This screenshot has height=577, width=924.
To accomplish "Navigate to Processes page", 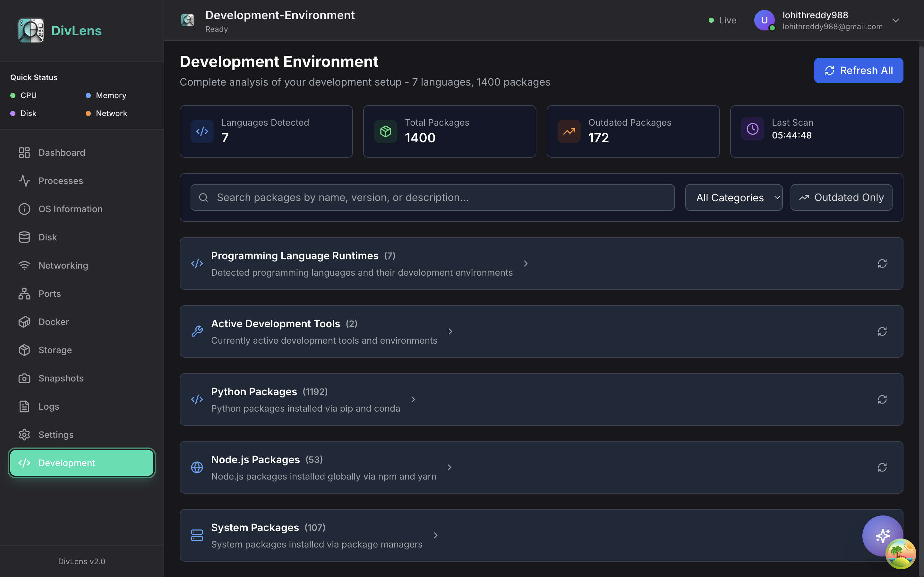I will click(60, 181).
